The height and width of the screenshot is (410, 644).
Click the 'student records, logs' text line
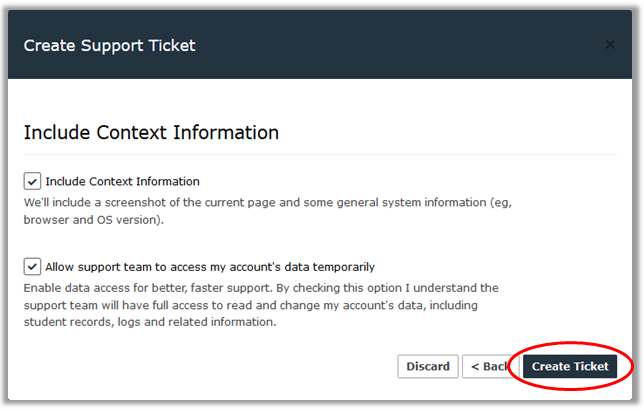(150, 322)
